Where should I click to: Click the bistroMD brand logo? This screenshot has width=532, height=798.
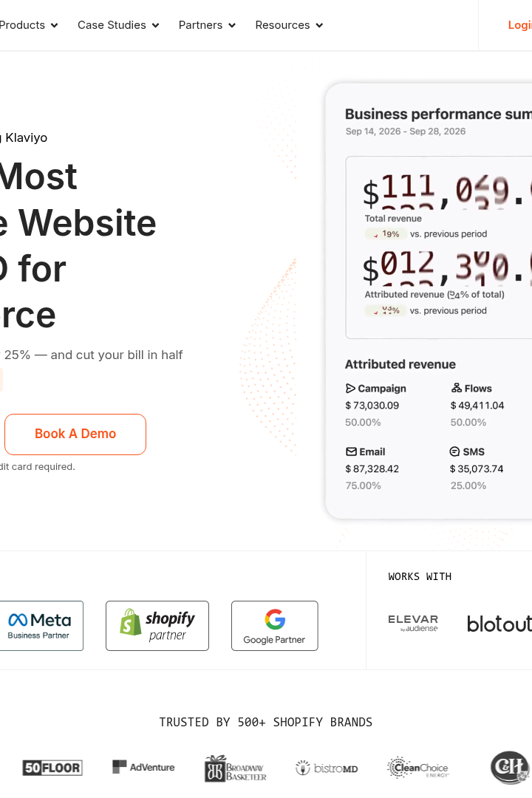tap(327, 768)
